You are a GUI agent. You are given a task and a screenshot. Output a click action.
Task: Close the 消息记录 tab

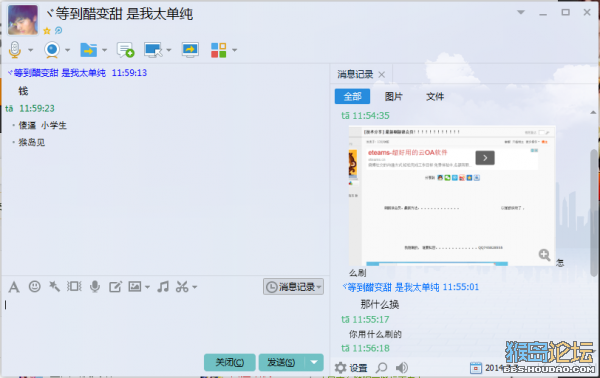point(382,75)
